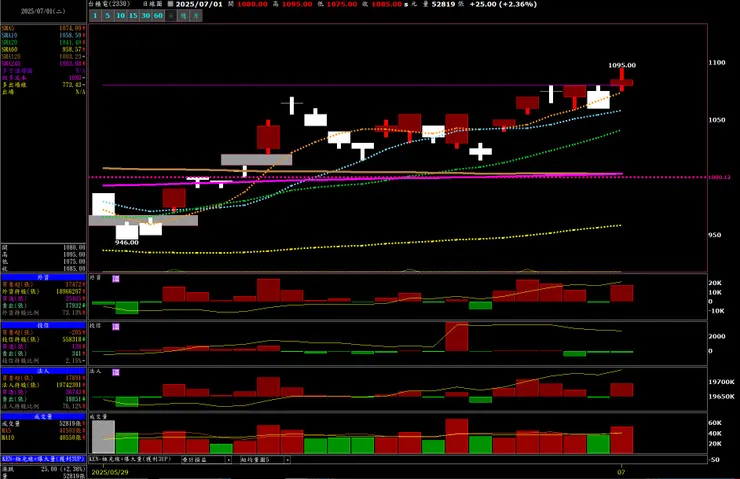The image size is (740, 479).
Task: Switch chart to 1-minute period
Action: point(95,16)
